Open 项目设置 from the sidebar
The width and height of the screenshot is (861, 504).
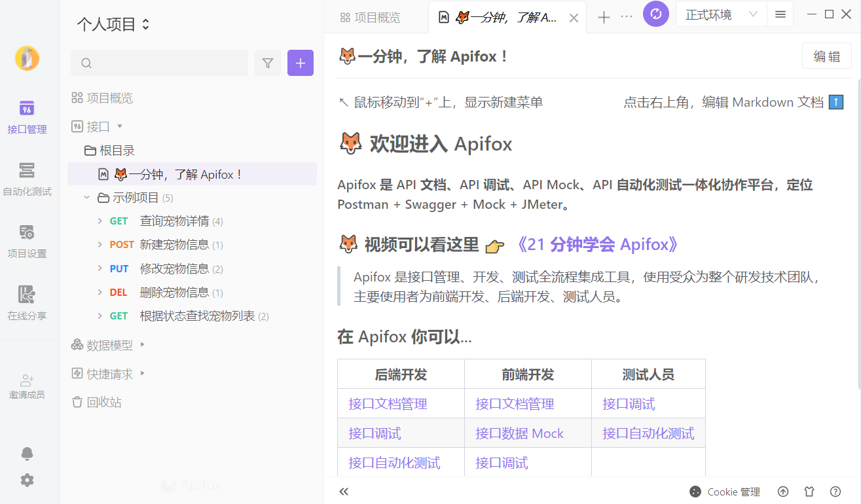tap(27, 240)
